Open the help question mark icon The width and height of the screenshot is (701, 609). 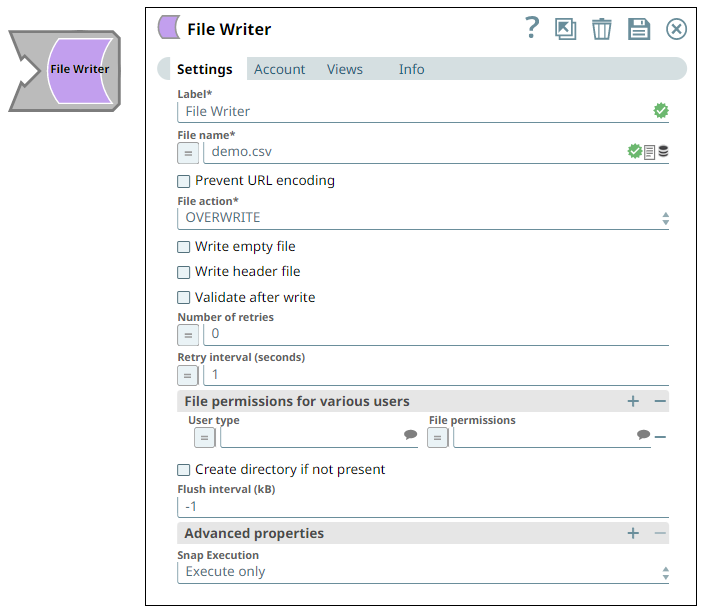[x=532, y=28]
